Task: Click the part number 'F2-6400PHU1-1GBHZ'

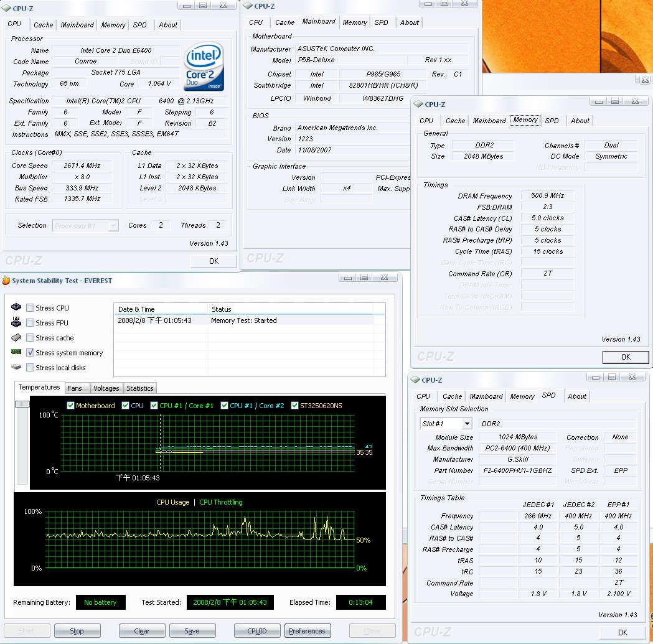Action: (x=518, y=470)
